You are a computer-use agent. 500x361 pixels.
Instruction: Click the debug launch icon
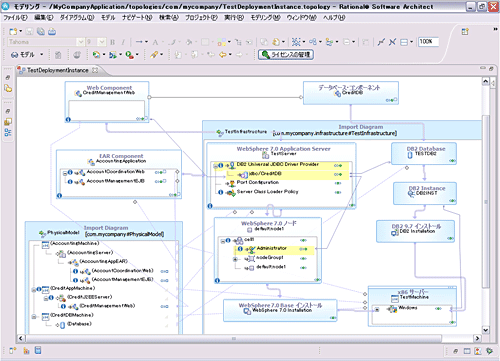point(96,55)
